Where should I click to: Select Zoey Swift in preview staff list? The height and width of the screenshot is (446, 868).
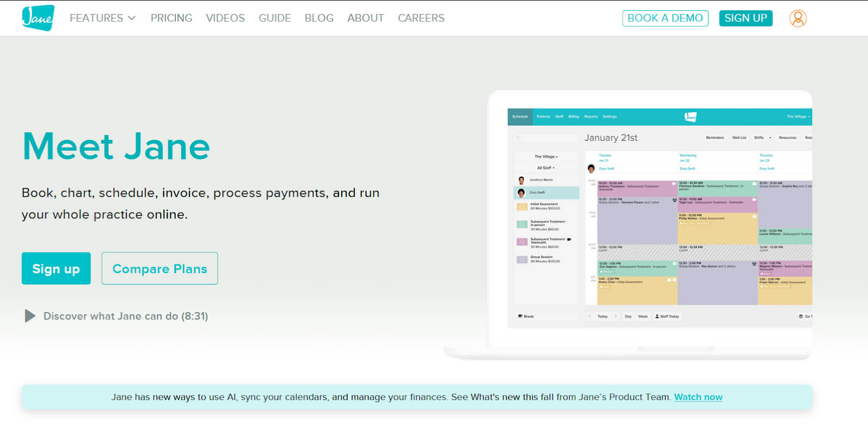point(546,192)
